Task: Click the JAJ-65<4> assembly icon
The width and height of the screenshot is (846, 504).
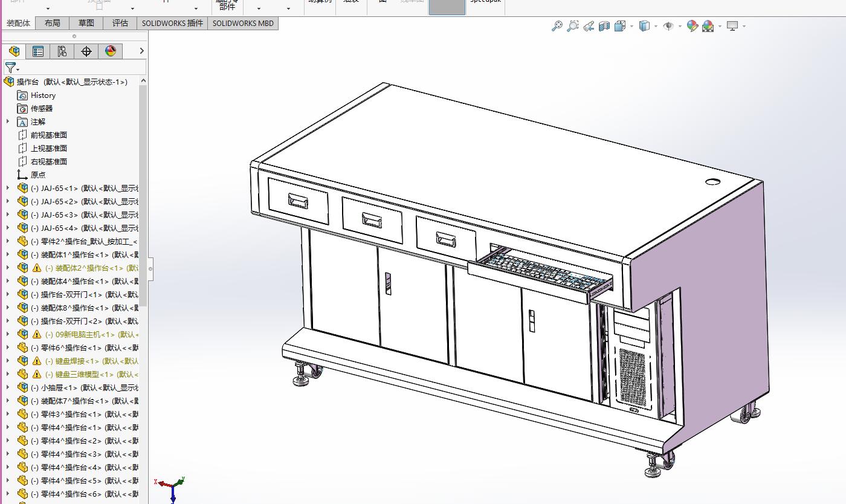Action: pos(23,228)
